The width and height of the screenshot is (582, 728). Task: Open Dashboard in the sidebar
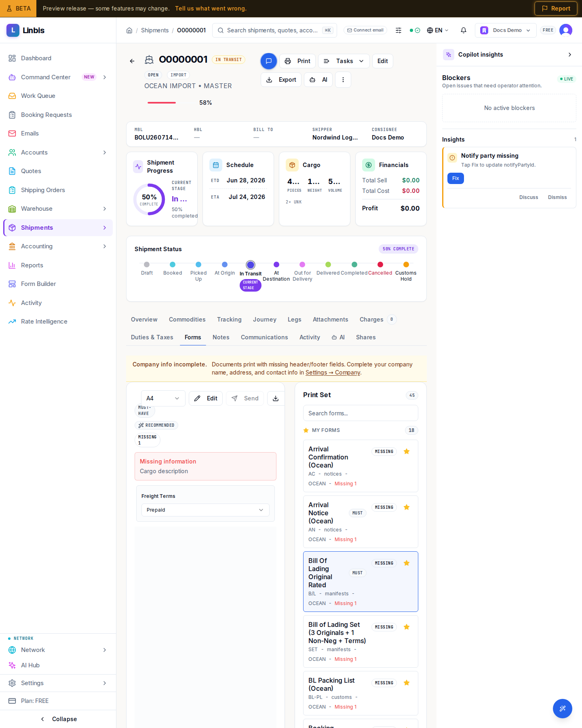(58, 58)
